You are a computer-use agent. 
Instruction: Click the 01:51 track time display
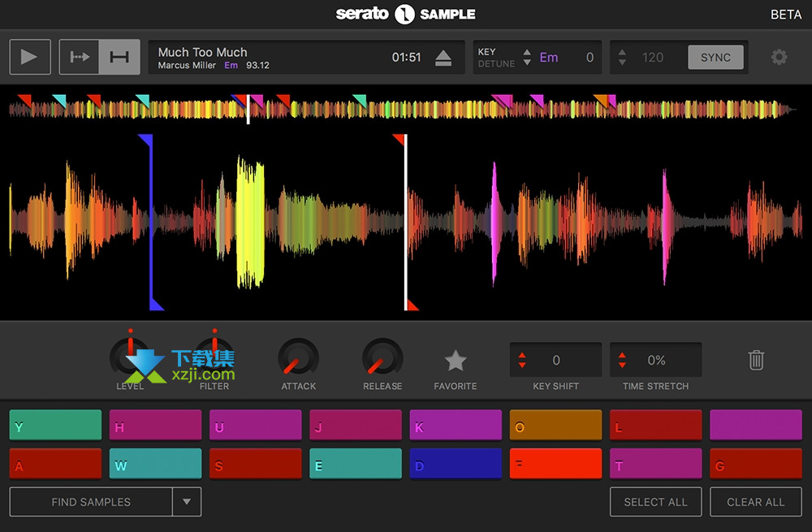pyautogui.click(x=407, y=57)
